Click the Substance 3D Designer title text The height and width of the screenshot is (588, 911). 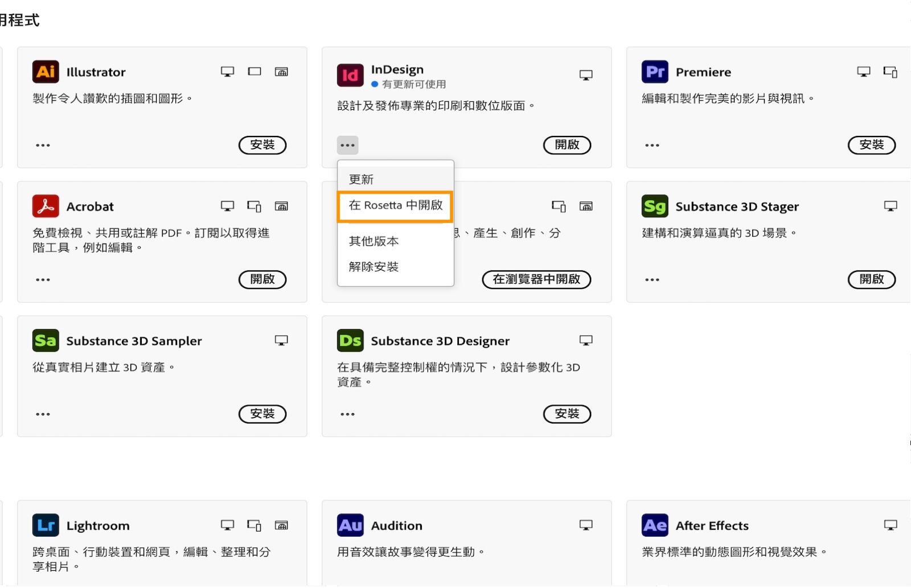(x=440, y=341)
